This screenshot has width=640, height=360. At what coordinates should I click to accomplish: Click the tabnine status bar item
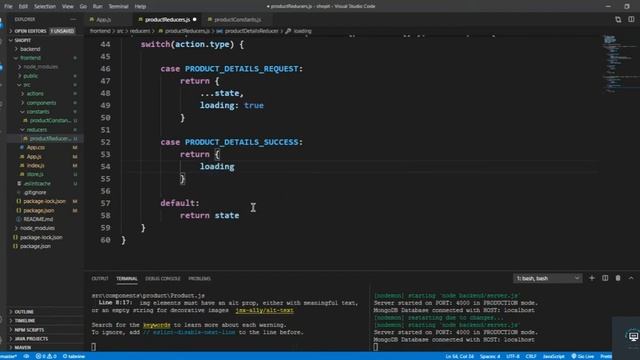point(74,356)
